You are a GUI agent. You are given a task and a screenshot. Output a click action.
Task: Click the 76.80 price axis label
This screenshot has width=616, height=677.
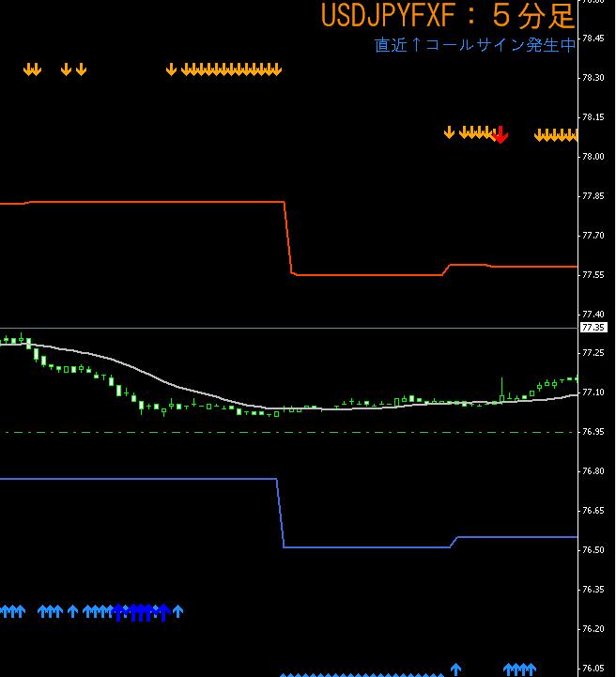593,471
